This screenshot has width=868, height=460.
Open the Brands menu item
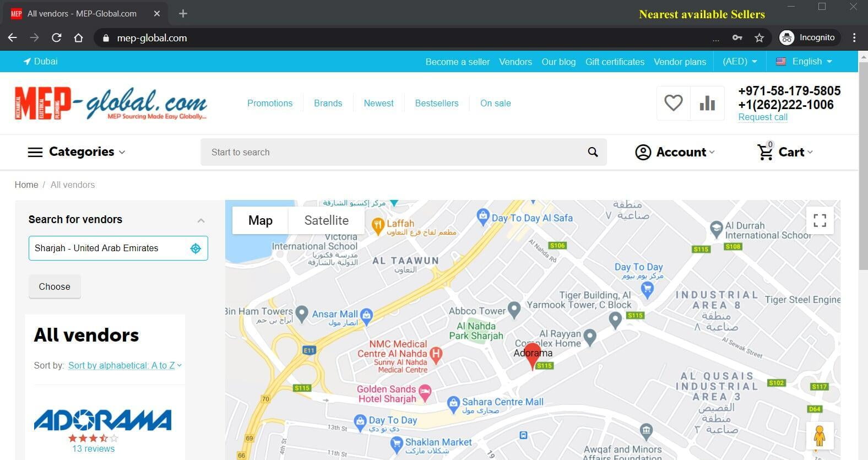pyautogui.click(x=328, y=103)
